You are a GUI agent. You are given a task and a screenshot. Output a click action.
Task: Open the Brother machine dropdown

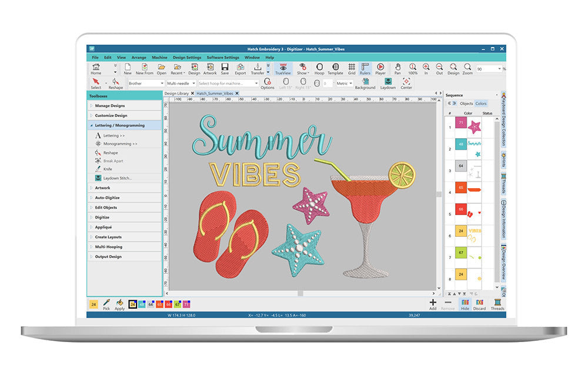tap(145, 83)
